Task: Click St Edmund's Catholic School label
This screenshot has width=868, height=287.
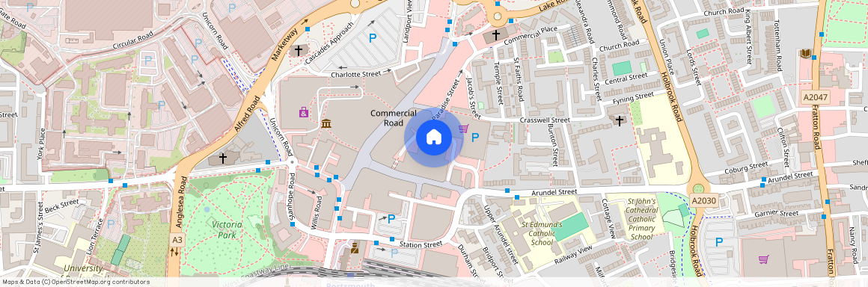Action: click(x=542, y=233)
